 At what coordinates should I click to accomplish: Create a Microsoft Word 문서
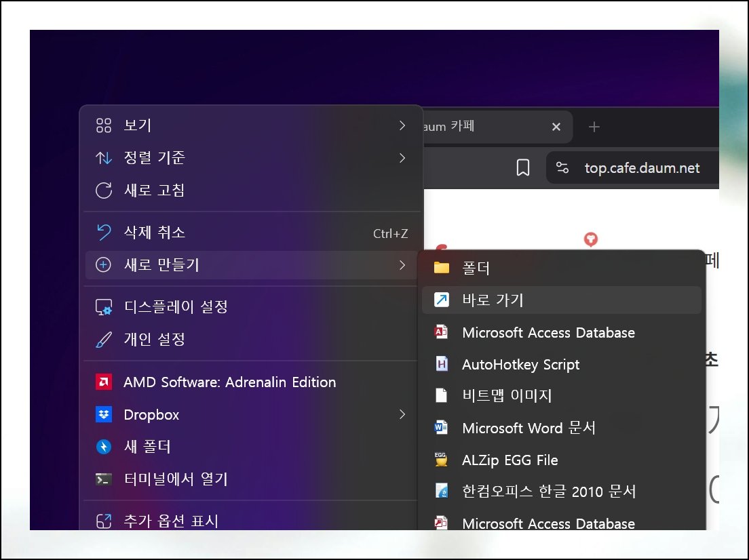click(x=562, y=427)
